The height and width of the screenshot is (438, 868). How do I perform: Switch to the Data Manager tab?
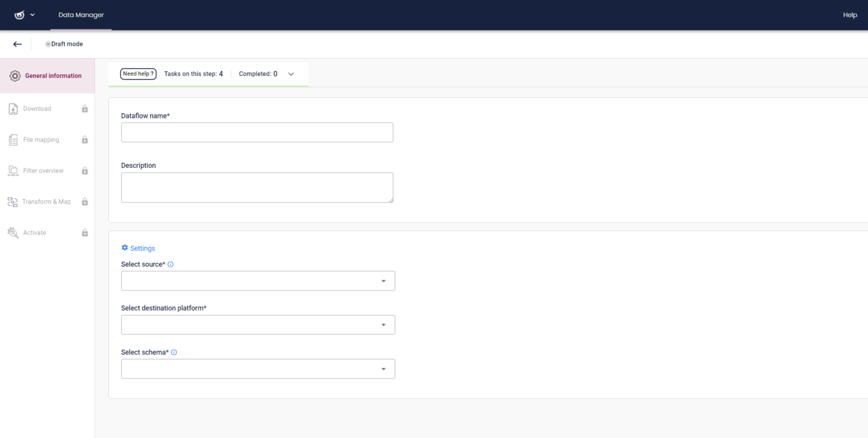(81, 15)
